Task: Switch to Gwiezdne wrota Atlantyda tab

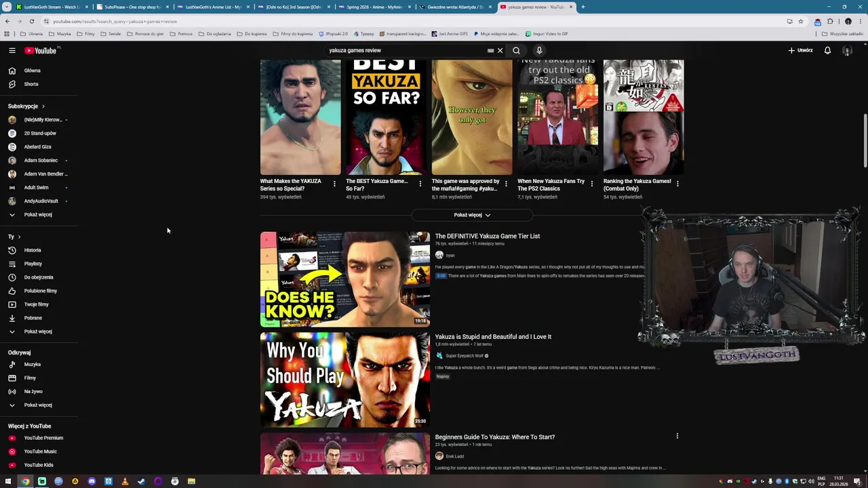Action: click(454, 7)
